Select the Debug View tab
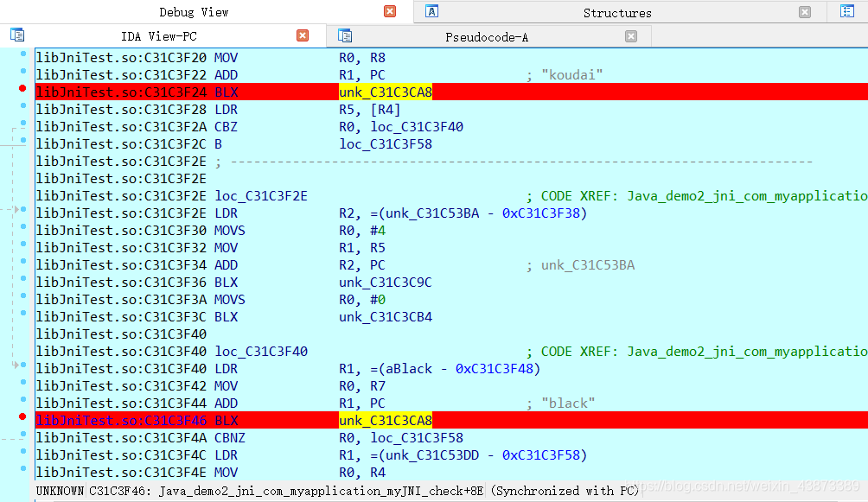The height and width of the screenshot is (502, 868). 194,12
